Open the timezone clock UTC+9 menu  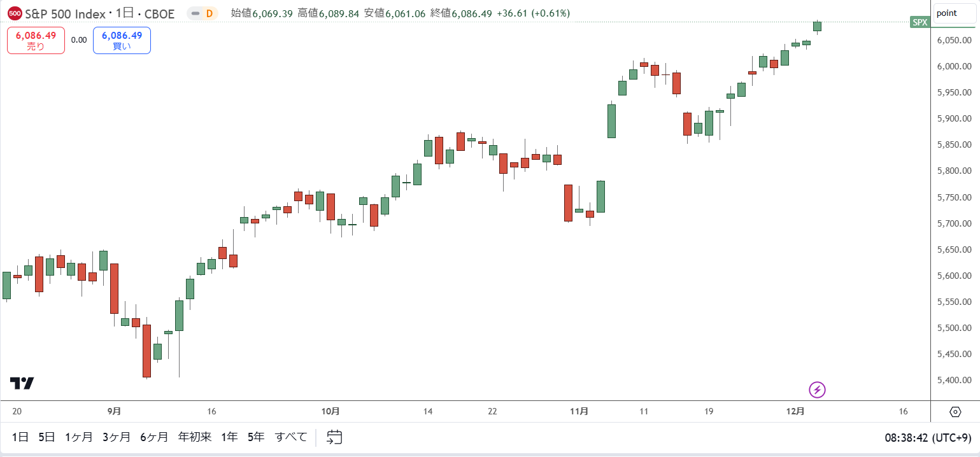coord(928,438)
